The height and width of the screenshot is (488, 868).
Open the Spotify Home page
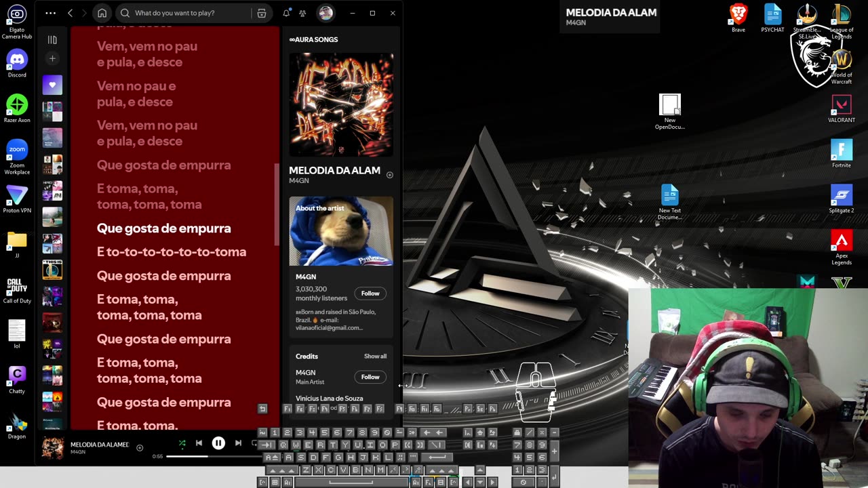click(102, 13)
